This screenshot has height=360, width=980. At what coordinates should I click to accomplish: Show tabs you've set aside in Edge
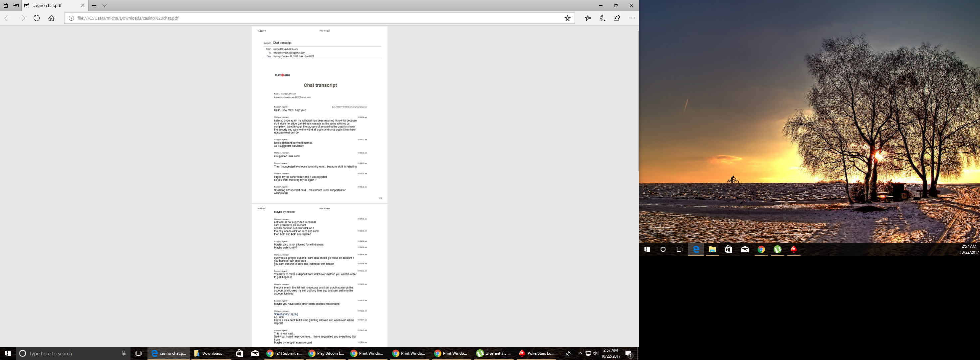[5, 5]
